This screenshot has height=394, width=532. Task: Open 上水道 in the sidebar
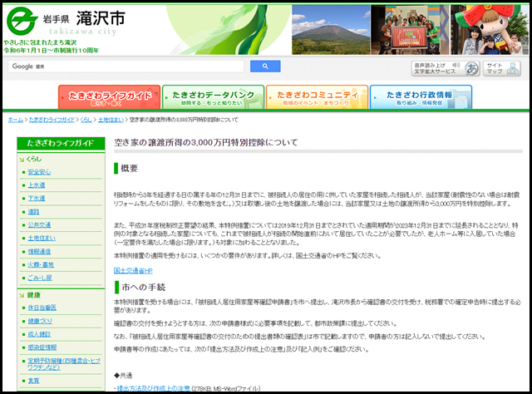[37, 185]
